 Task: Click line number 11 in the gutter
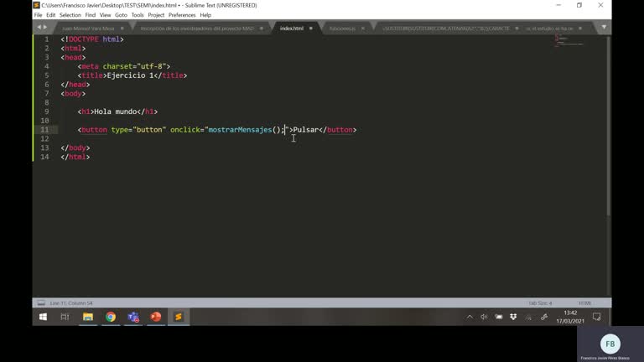coord(44,130)
